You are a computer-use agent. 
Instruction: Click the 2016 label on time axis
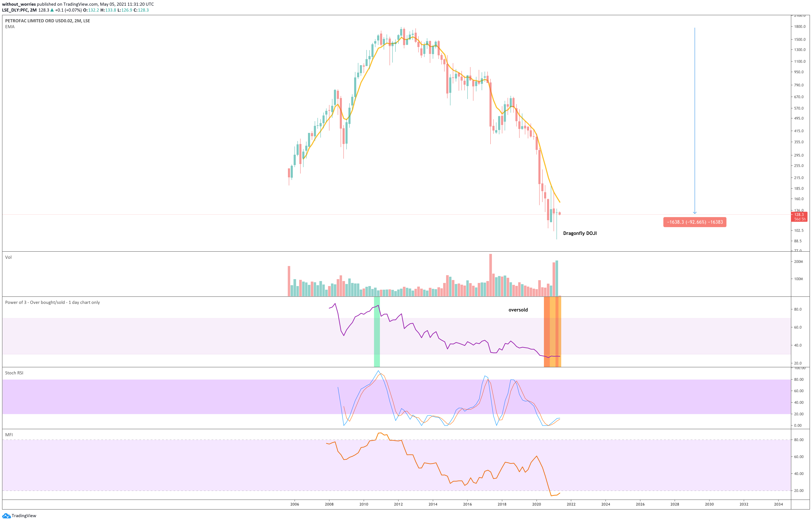pos(467,504)
